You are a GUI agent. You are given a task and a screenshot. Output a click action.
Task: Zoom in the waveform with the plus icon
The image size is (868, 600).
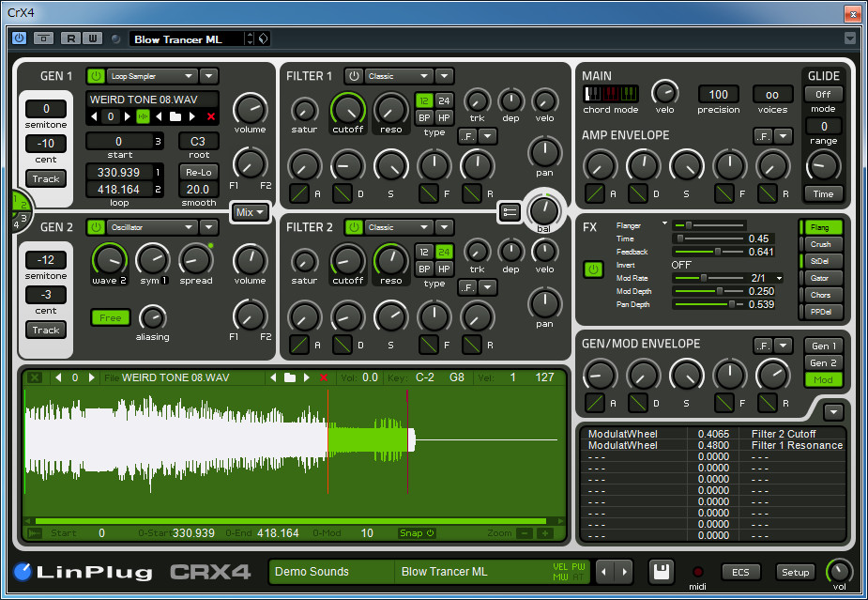tap(544, 533)
